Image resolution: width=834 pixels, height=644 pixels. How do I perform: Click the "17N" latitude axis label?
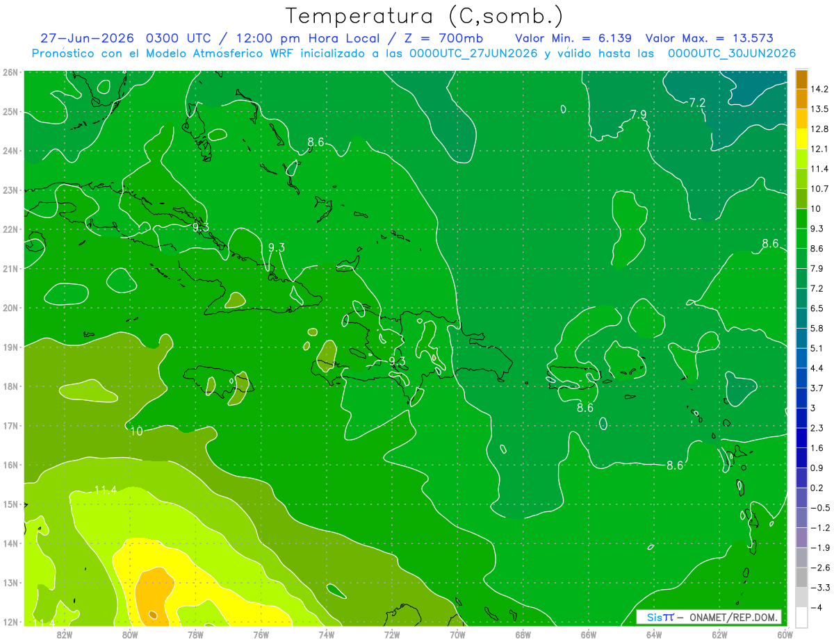[x=10, y=425]
